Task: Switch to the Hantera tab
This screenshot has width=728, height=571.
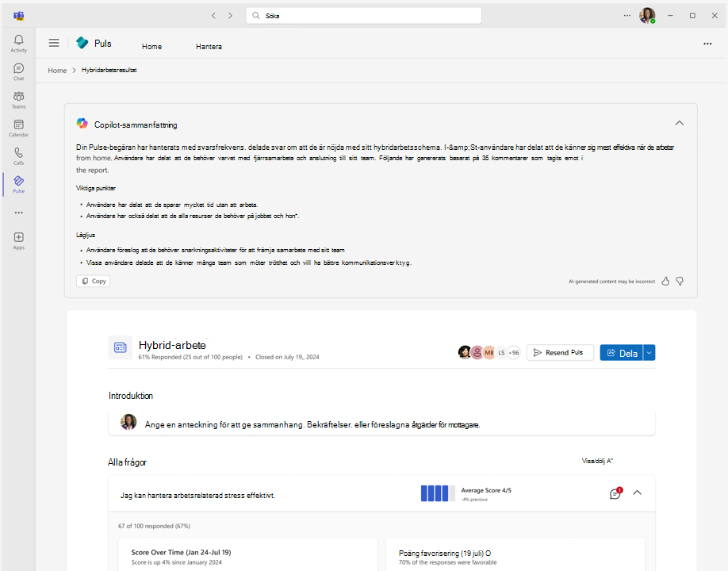Action: tap(209, 47)
